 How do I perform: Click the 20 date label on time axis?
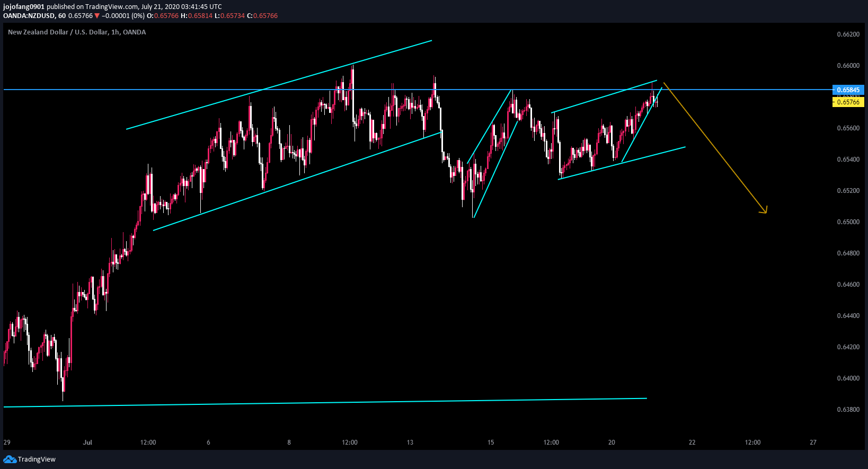pos(612,443)
